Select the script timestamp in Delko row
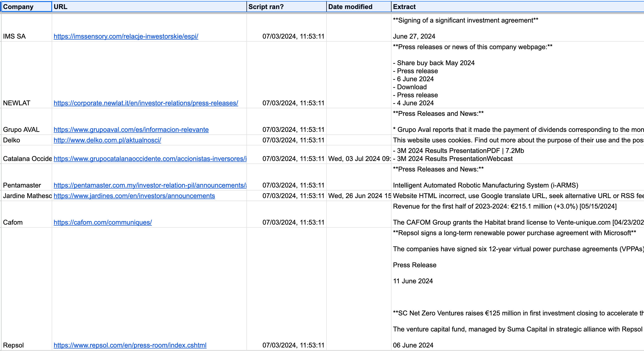Screen dimensions: 644x351 coord(286,140)
